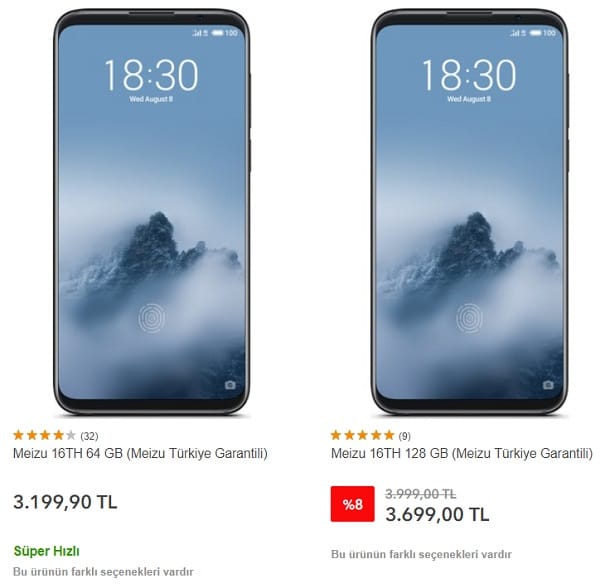Image resolution: width=600 pixels, height=588 pixels.
Task: Click the five-star rating of the 128 GB phone
Action: (x=362, y=435)
